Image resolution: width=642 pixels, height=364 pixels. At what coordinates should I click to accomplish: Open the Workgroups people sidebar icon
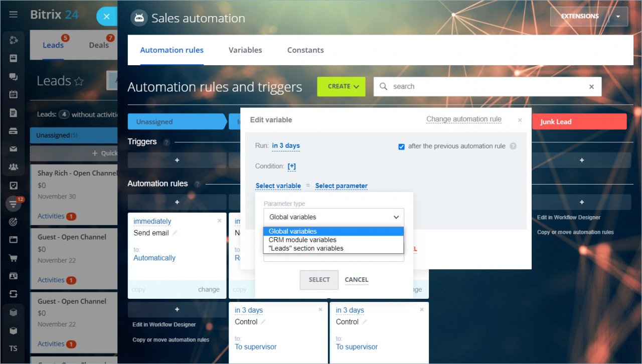(14, 167)
